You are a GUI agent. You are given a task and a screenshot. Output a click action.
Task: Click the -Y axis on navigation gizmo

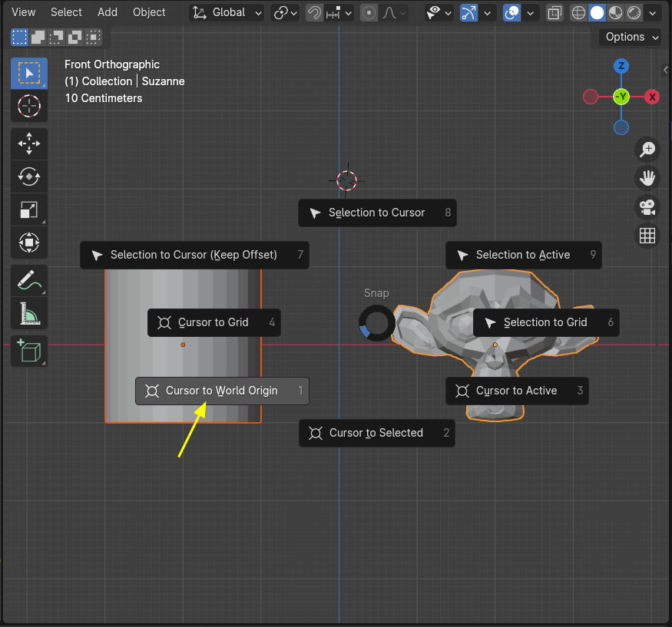coord(621,97)
